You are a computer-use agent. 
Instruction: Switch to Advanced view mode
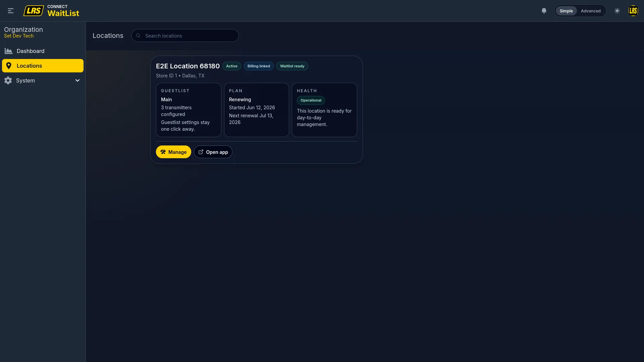(x=591, y=11)
